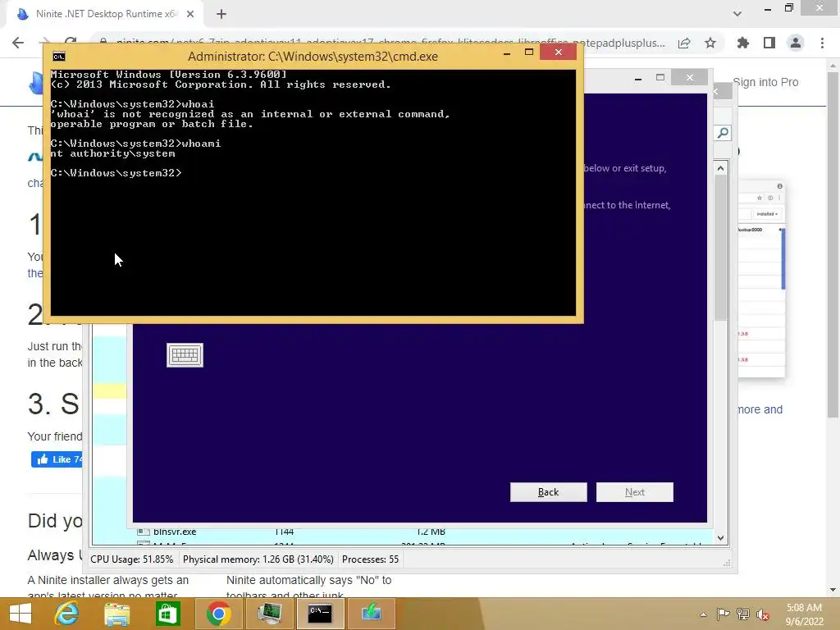
Task: Open the setup installer taskbar icon
Action: (x=371, y=614)
